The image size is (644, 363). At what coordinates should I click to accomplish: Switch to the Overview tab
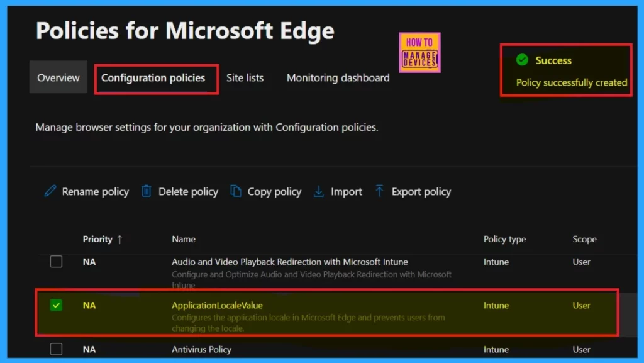tap(58, 77)
